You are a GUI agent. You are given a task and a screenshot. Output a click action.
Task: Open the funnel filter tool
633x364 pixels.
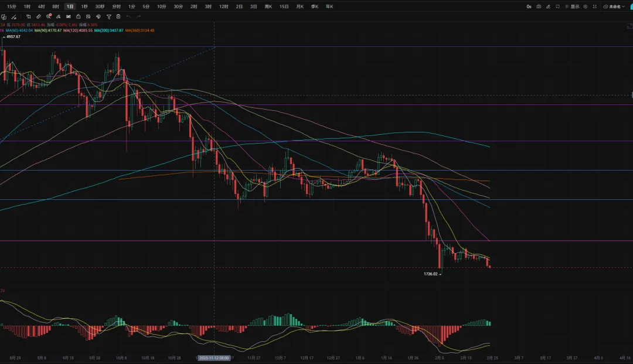(108, 16)
